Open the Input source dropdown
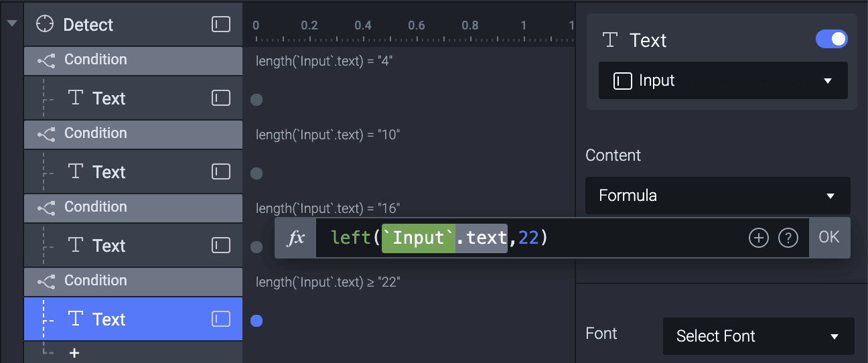Image resolution: width=868 pixels, height=363 pixels. coord(723,80)
